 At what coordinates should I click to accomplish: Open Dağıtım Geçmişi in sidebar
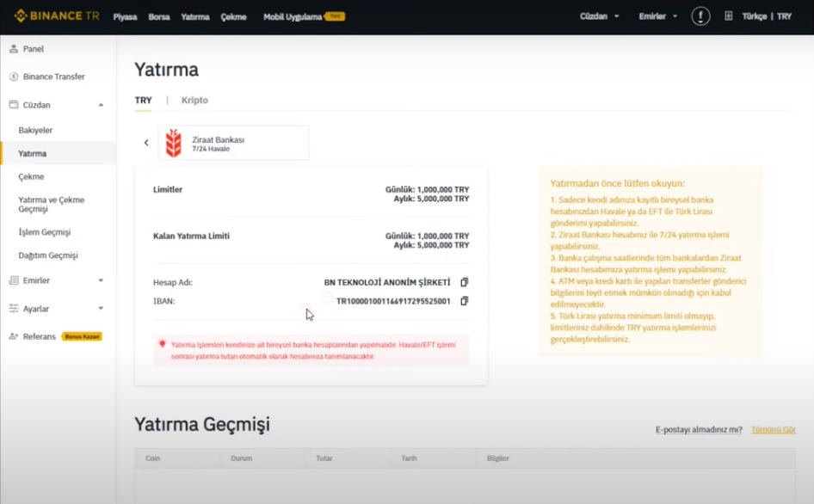[x=48, y=255]
